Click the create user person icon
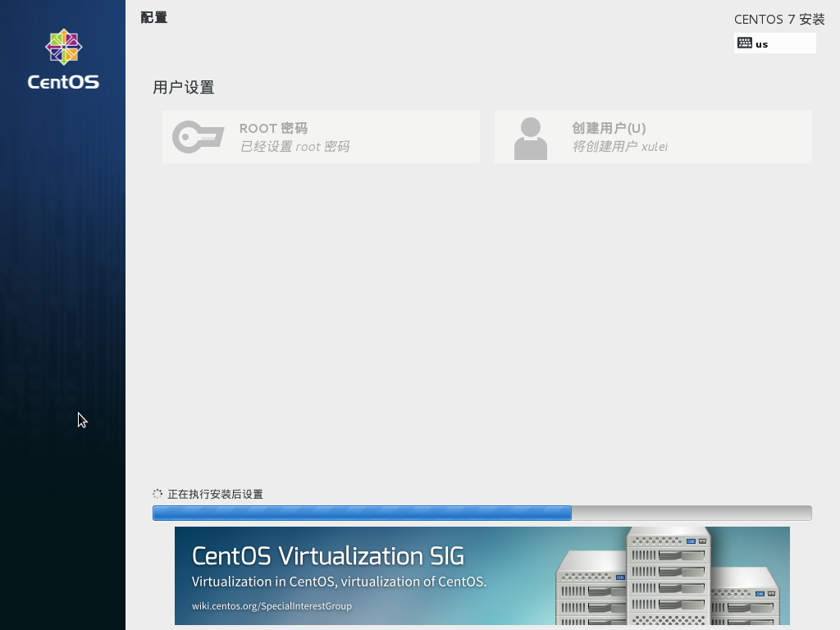This screenshot has width=840, height=630. tap(531, 138)
